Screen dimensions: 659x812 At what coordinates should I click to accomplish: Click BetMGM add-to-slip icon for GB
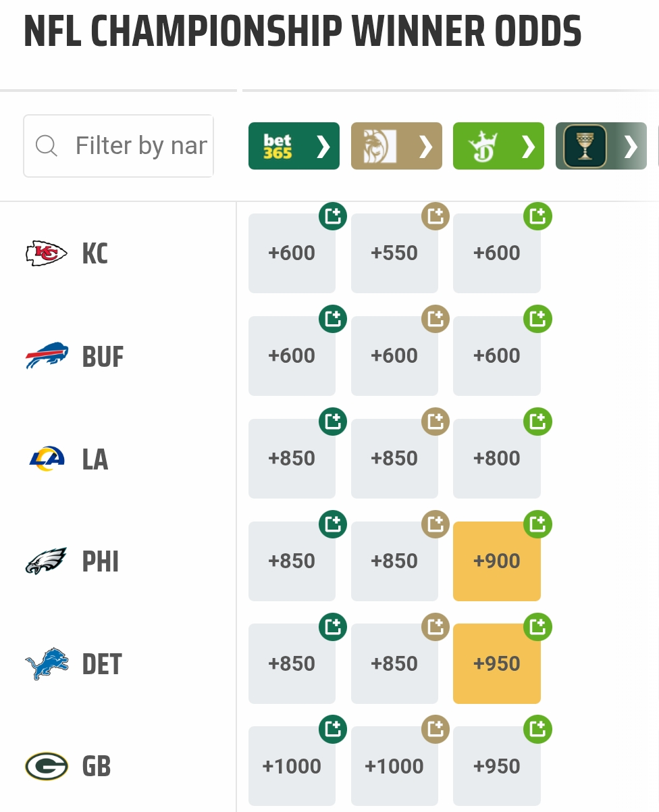pyautogui.click(x=436, y=730)
